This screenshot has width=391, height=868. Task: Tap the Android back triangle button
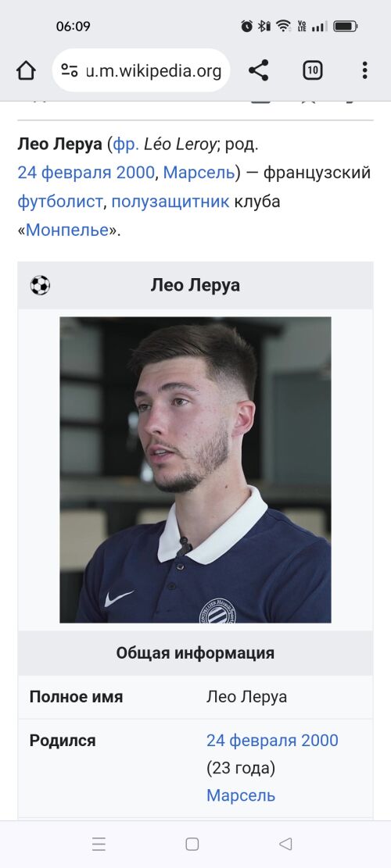coord(285,844)
